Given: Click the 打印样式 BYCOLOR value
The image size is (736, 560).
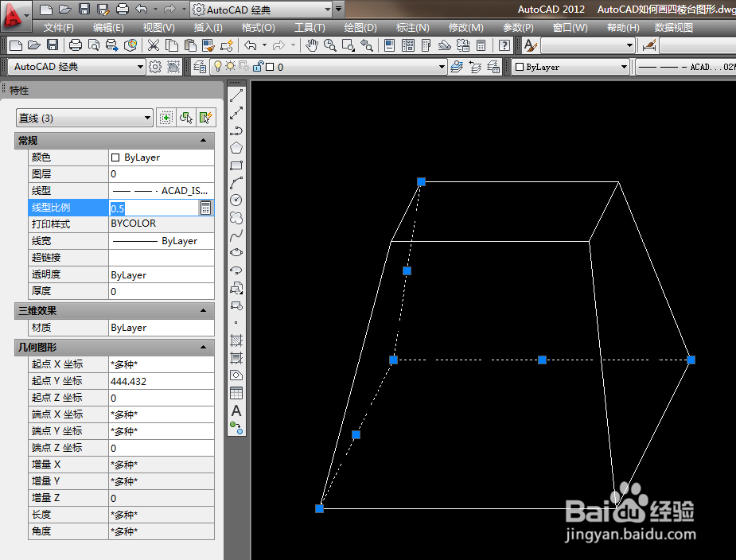Looking at the screenshot, I should point(162,224).
